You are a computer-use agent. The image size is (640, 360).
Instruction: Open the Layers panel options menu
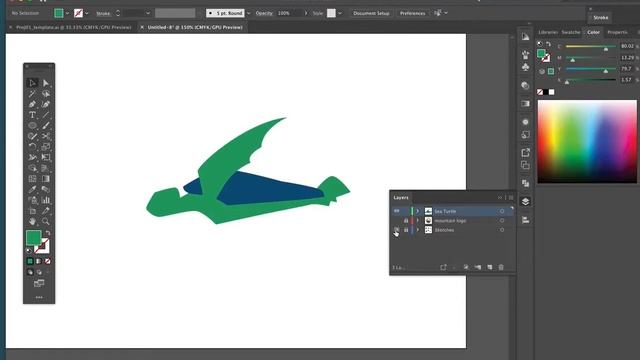511,198
